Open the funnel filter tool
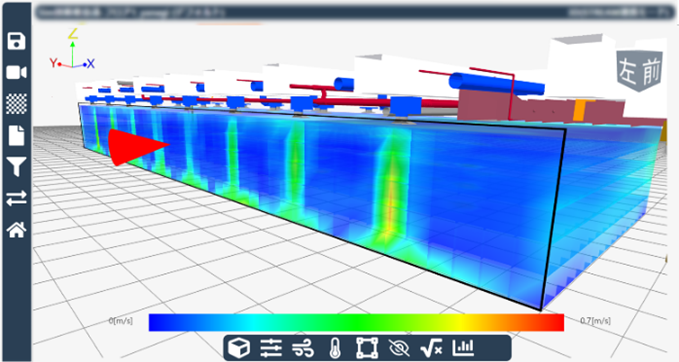This screenshot has width=679, height=362. pyautogui.click(x=16, y=167)
